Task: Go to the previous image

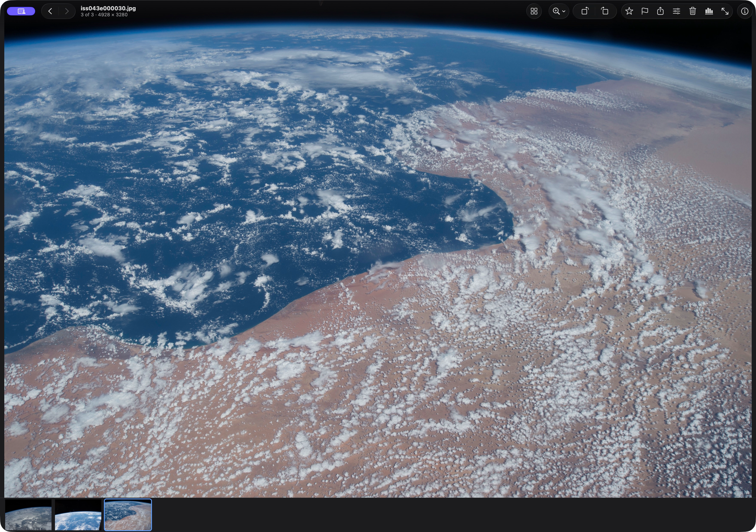Action: pyautogui.click(x=50, y=11)
